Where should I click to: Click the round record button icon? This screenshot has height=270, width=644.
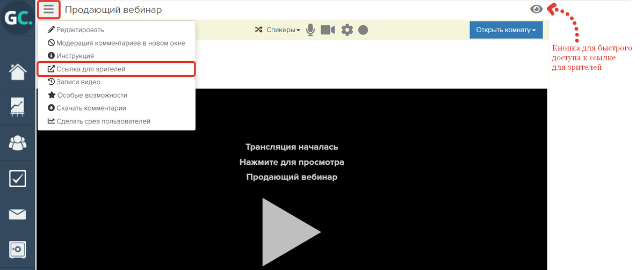coord(363,30)
